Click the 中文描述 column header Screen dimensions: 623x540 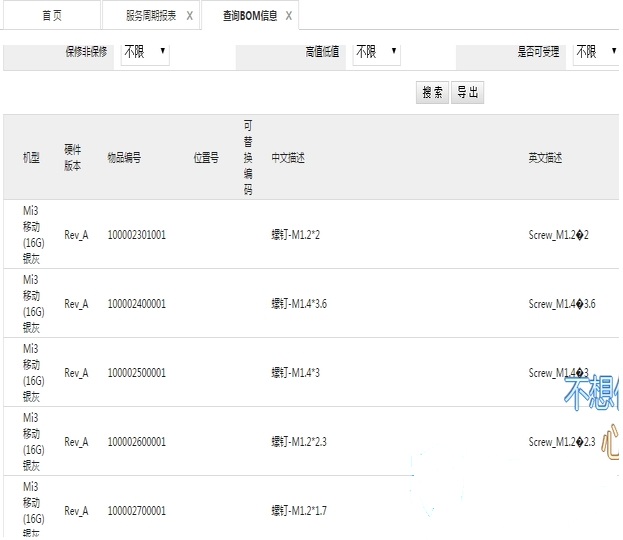point(288,158)
